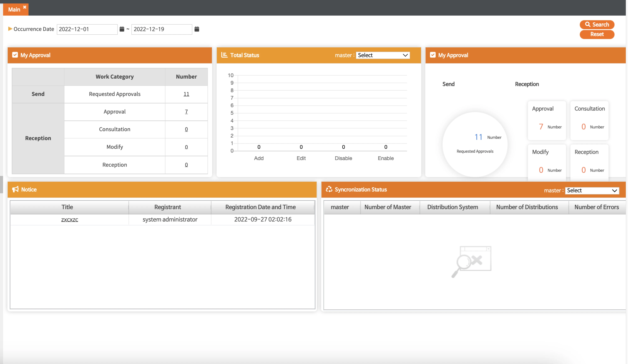This screenshot has width=628, height=364.
Task: Open the Requested Approvals count link 11
Action: (x=186, y=94)
